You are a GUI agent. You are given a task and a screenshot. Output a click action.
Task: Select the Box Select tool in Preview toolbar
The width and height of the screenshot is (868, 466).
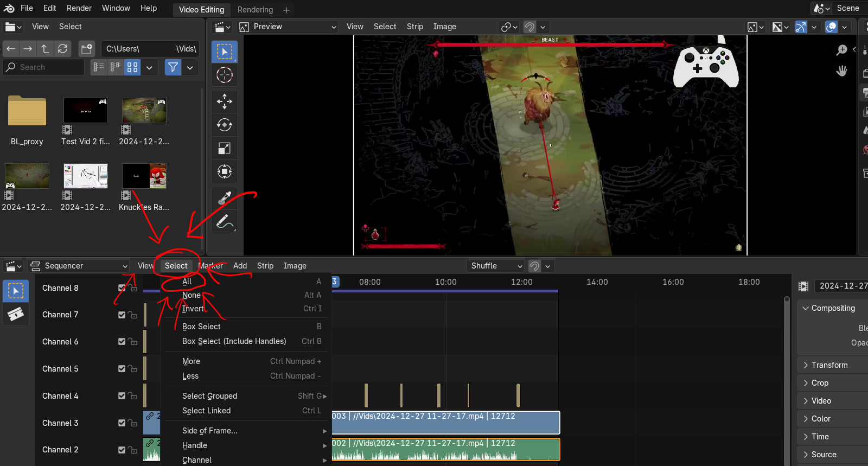click(x=225, y=52)
